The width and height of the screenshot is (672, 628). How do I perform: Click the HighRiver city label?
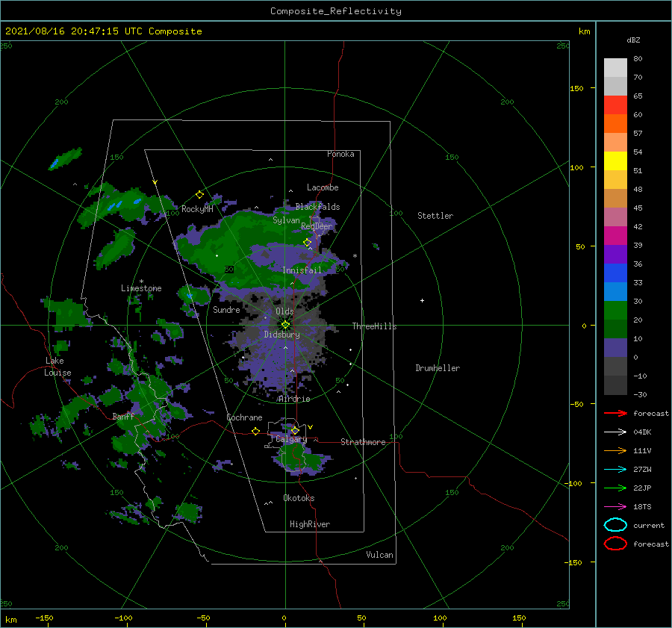[x=310, y=524]
